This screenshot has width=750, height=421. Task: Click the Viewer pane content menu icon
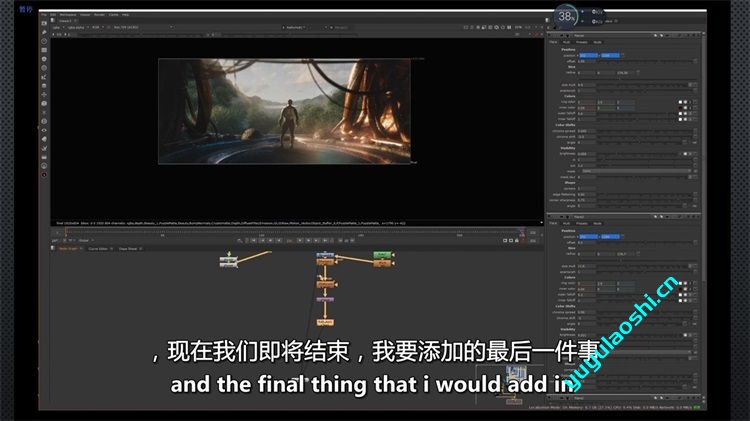[53, 21]
